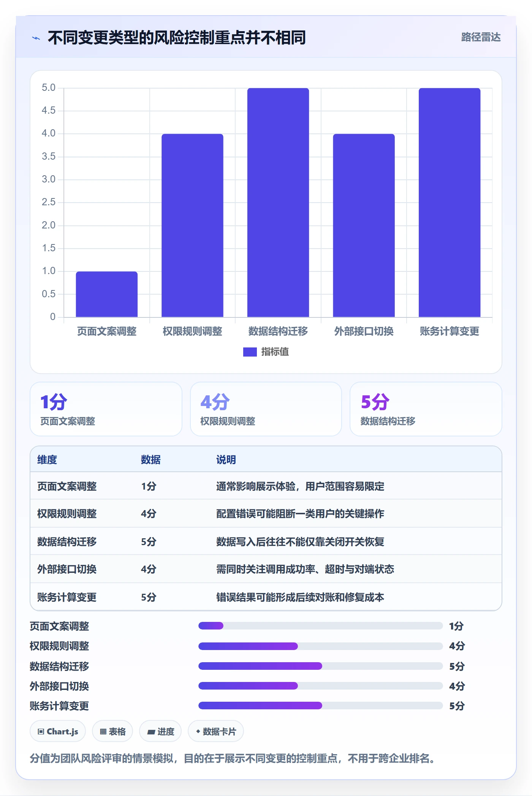Open the 5分 数据结构迁移 data card

pos(426,409)
